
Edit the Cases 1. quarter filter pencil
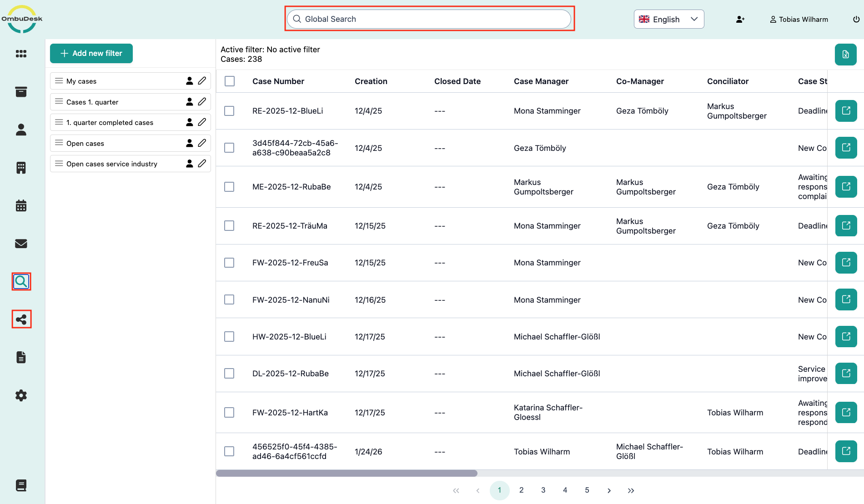click(202, 102)
